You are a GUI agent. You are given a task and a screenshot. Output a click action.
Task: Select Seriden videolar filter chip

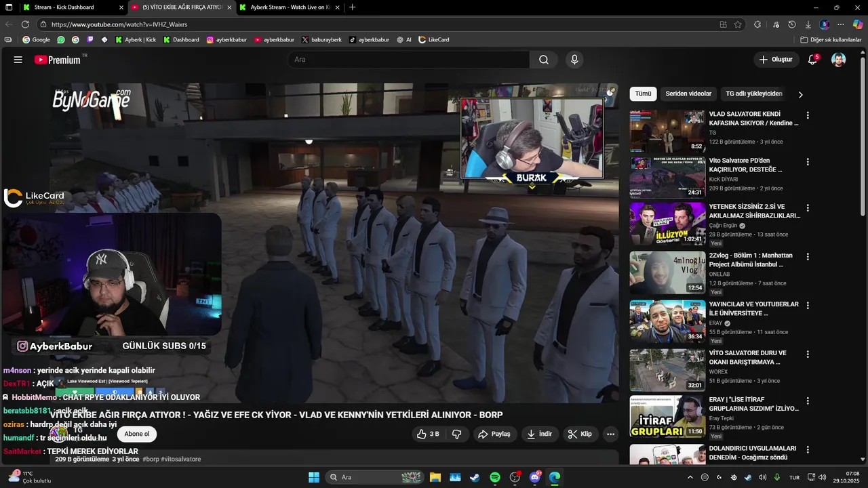[688, 94]
